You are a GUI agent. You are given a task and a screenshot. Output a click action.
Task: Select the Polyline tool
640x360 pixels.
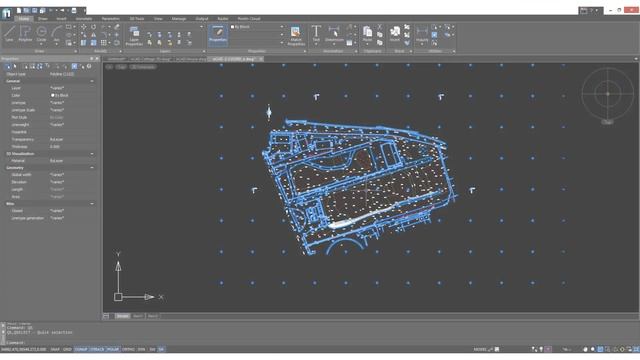click(25, 33)
